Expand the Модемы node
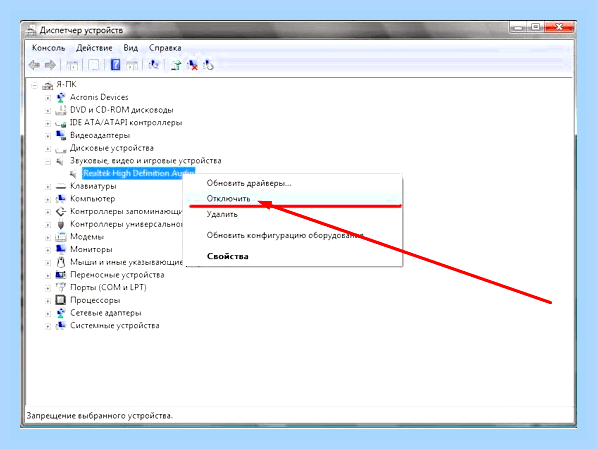 (48, 238)
